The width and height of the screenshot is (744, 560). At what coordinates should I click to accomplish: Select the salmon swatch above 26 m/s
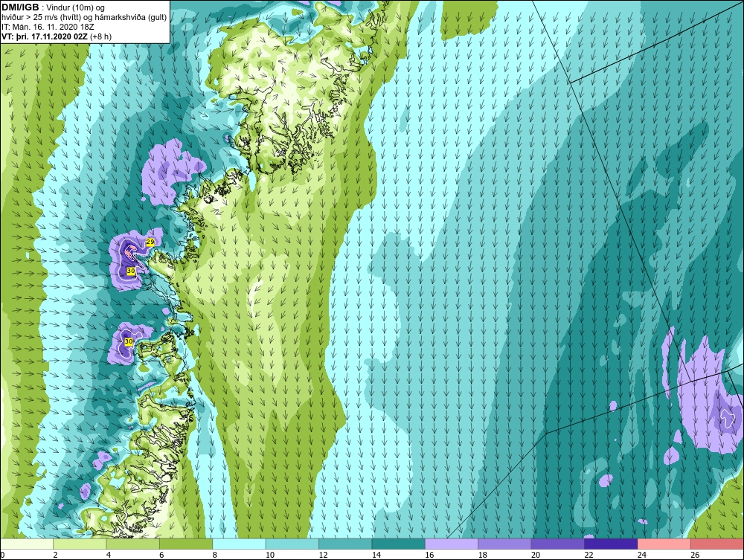[717, 544]
